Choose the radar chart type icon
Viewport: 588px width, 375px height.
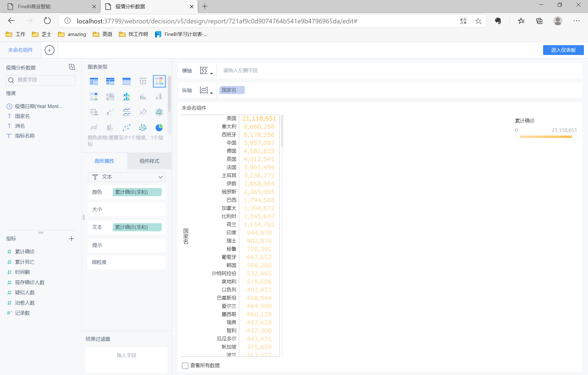pos(159,112)
